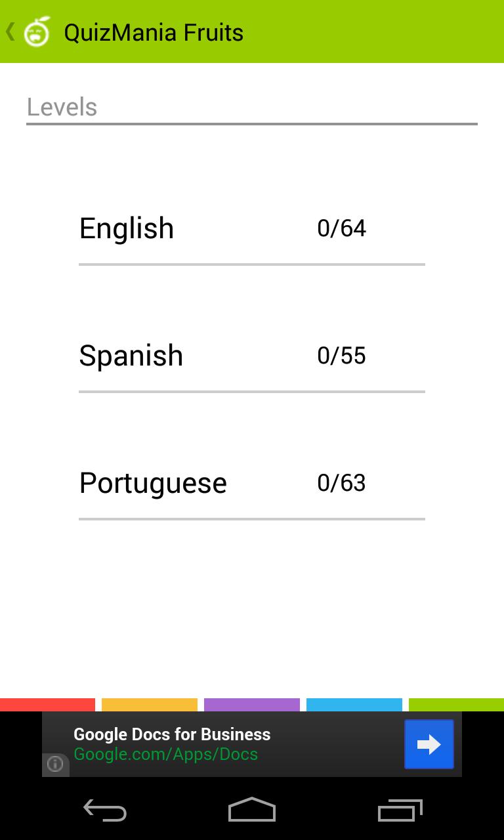Tap the yellow color strip
This screenshot has height=840, width=504.
click(x=150, y=705)
